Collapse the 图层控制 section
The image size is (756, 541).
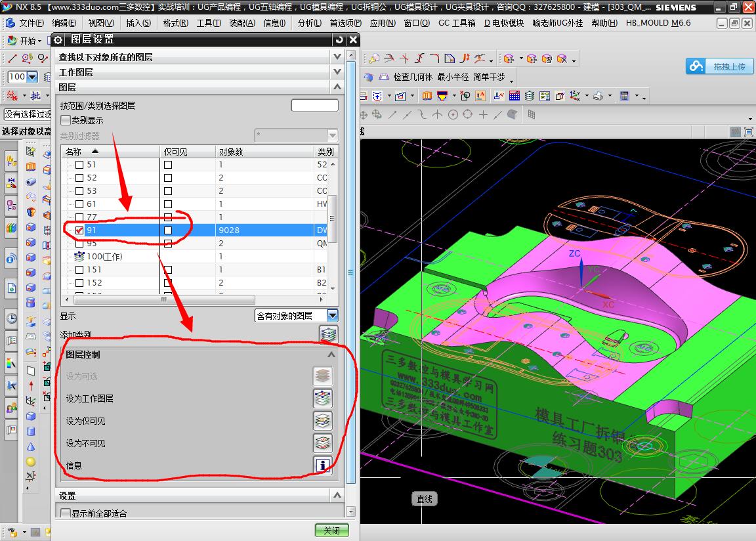[331, 355]
